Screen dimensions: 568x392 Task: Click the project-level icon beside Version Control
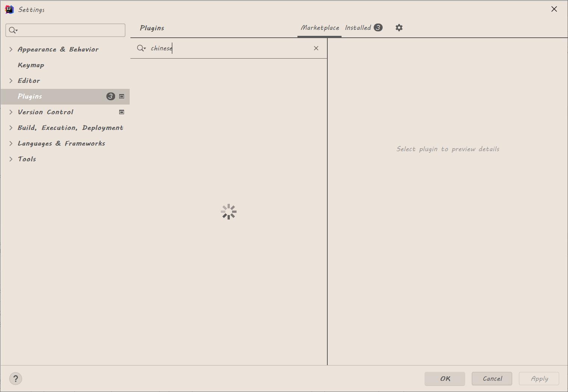click(121, 112)
